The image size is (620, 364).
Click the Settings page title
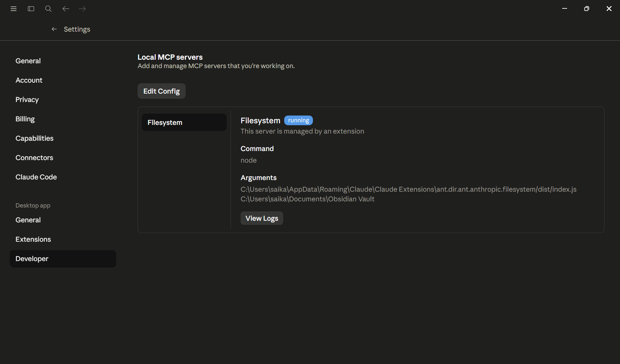coord(77,29)
